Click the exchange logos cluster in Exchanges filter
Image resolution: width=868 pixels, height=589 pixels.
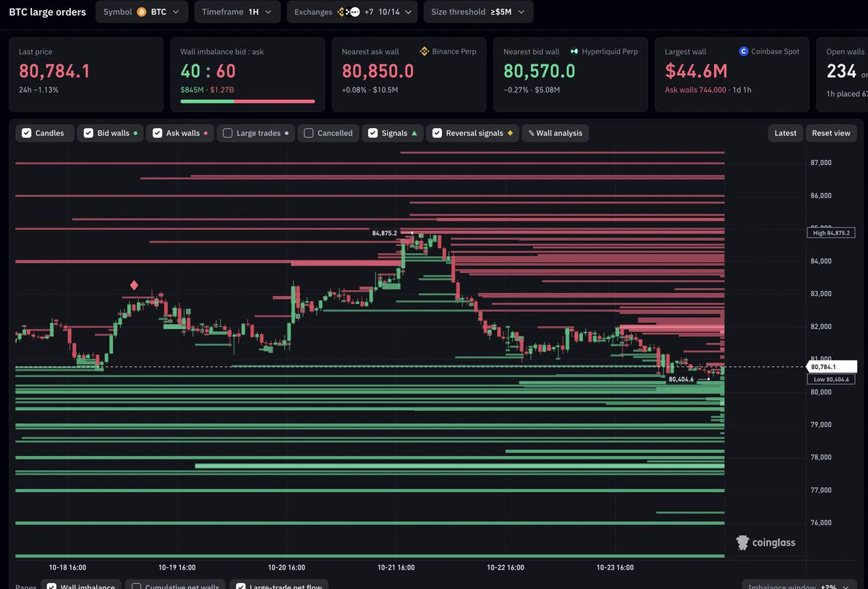348,12
